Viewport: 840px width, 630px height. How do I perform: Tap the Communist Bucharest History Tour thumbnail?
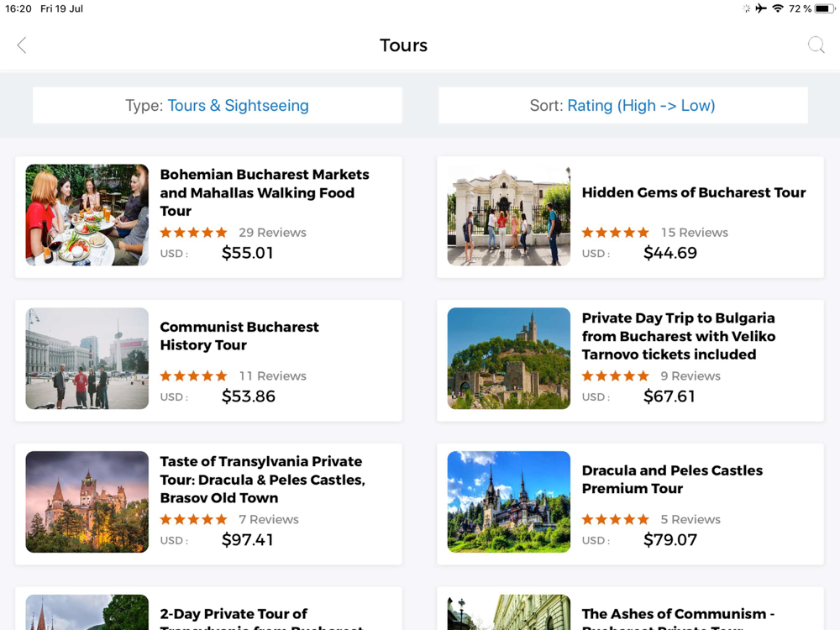click(x=87, y=359)
